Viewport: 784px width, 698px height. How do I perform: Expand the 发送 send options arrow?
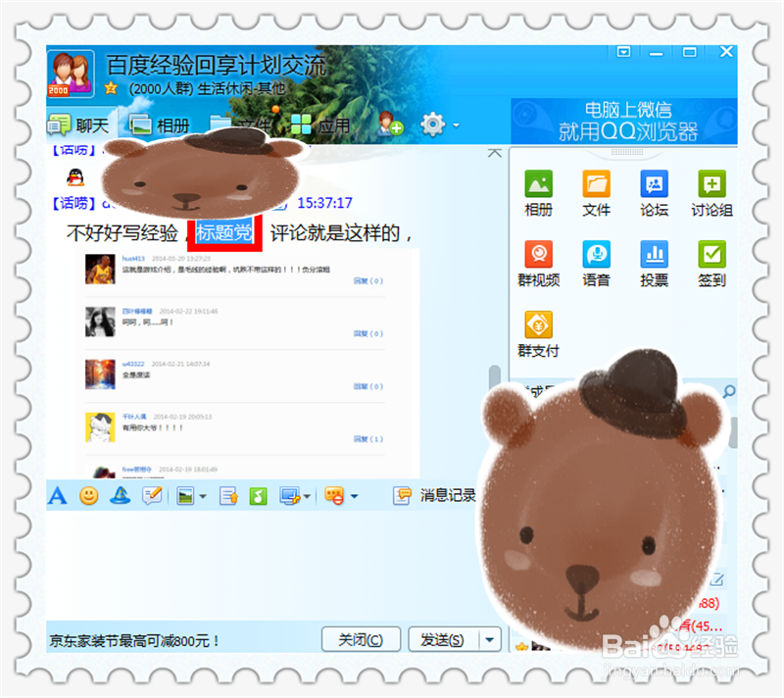pyautogui.click(x=490, y=639)
